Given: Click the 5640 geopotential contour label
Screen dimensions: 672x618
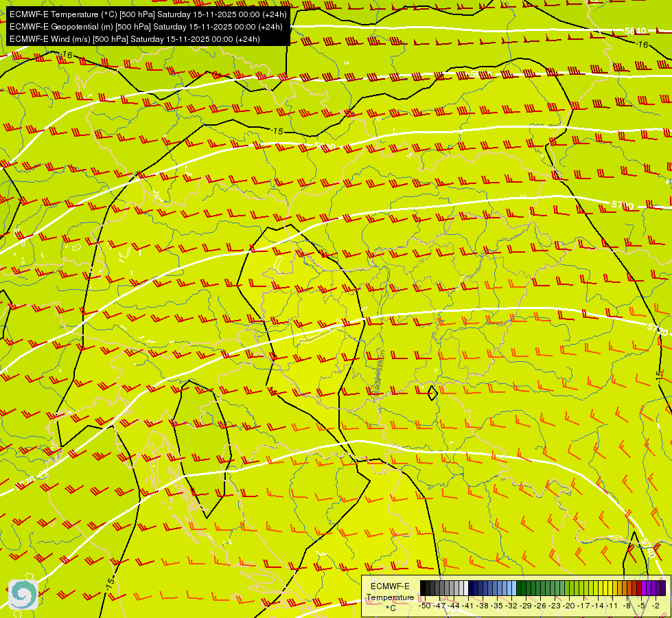Looking at the screenshot, I should tap(635, 31).
